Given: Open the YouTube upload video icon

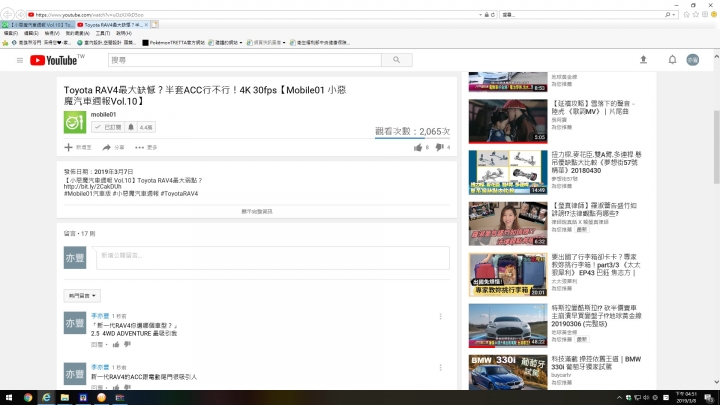Looking at the screenshot, I should pyautogui.click(x=643, y=60).
